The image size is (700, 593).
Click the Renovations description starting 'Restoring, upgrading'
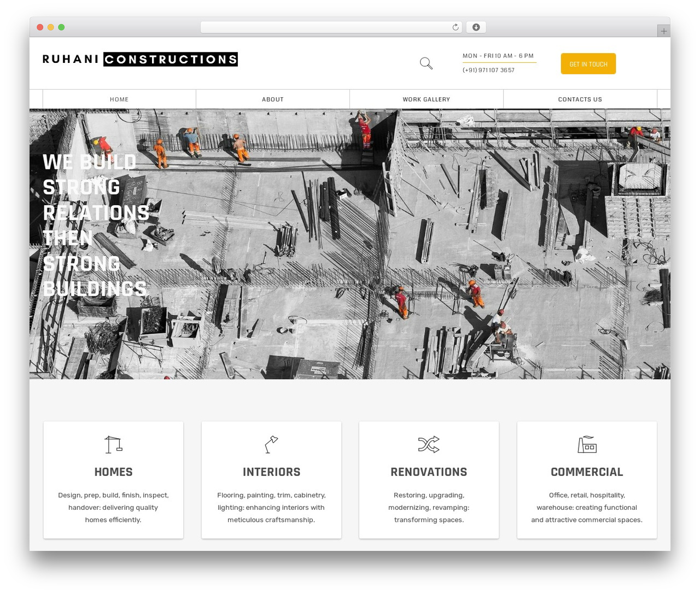pyautogui.click(x=429, y=508)
